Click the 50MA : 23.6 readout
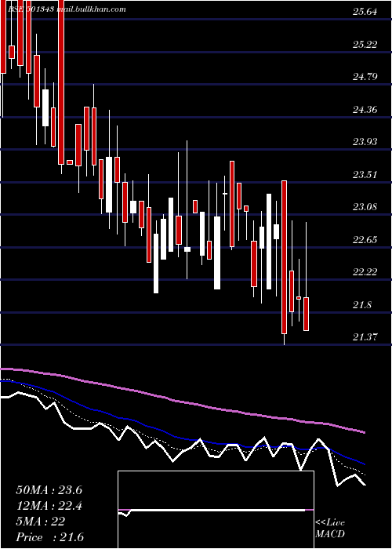 (x=49, y=490)
